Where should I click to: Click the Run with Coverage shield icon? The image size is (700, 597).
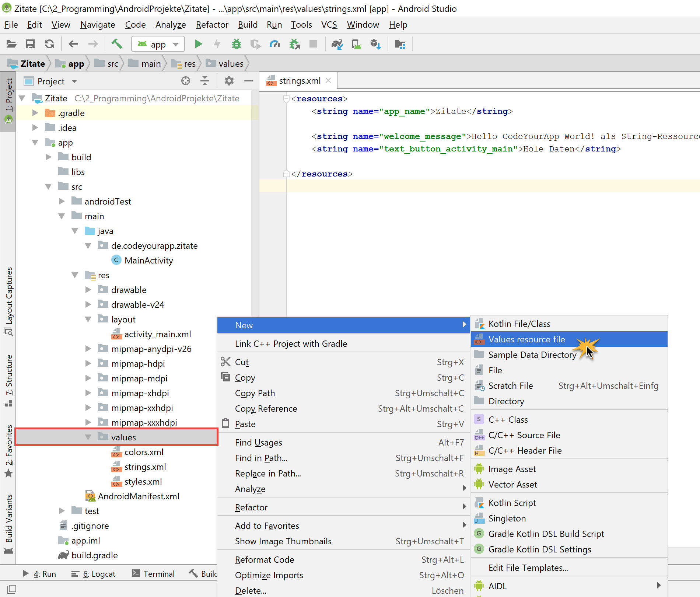pyautogui.click(x=255, y=44)
